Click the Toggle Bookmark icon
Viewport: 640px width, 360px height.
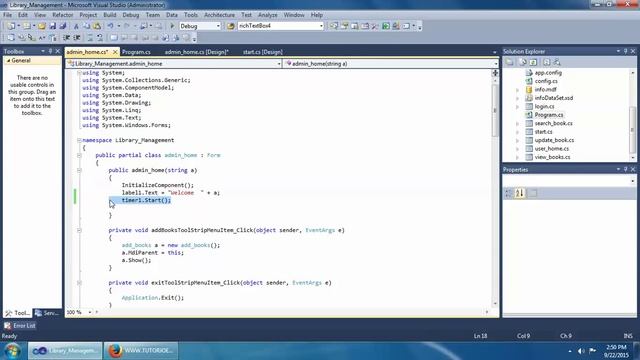pos(114,38)
